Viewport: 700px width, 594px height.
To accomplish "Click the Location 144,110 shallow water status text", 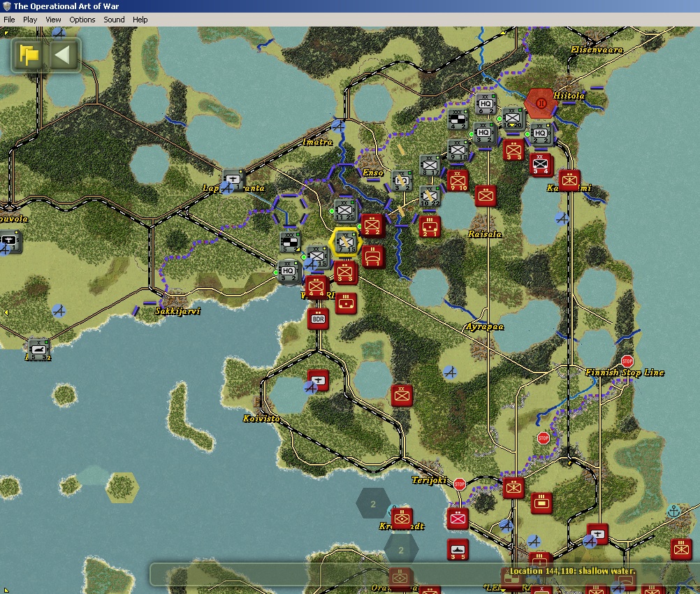I will point(572,571).
